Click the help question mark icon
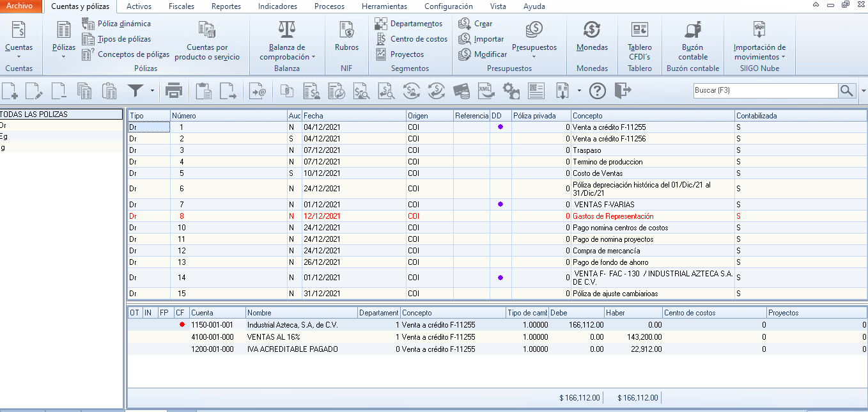Viewport: 868px width, 412px height. pyautogui.click(x=597, y=91)
